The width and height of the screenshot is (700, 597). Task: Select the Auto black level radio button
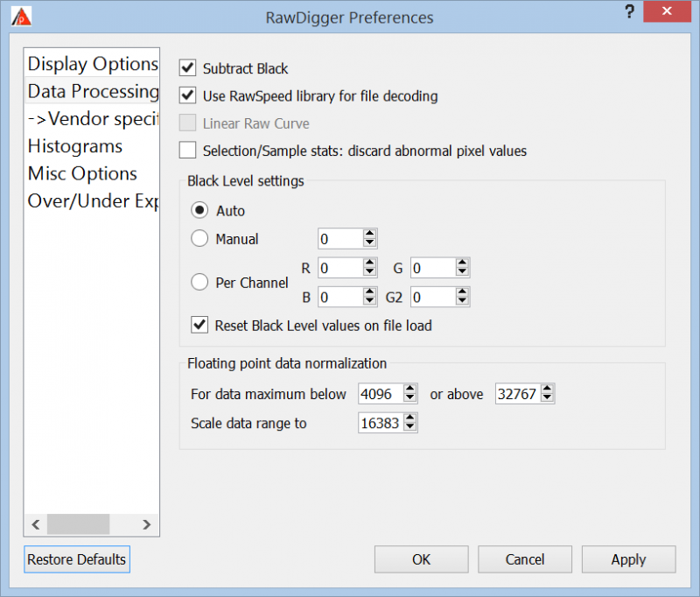(x=199, y=210)
